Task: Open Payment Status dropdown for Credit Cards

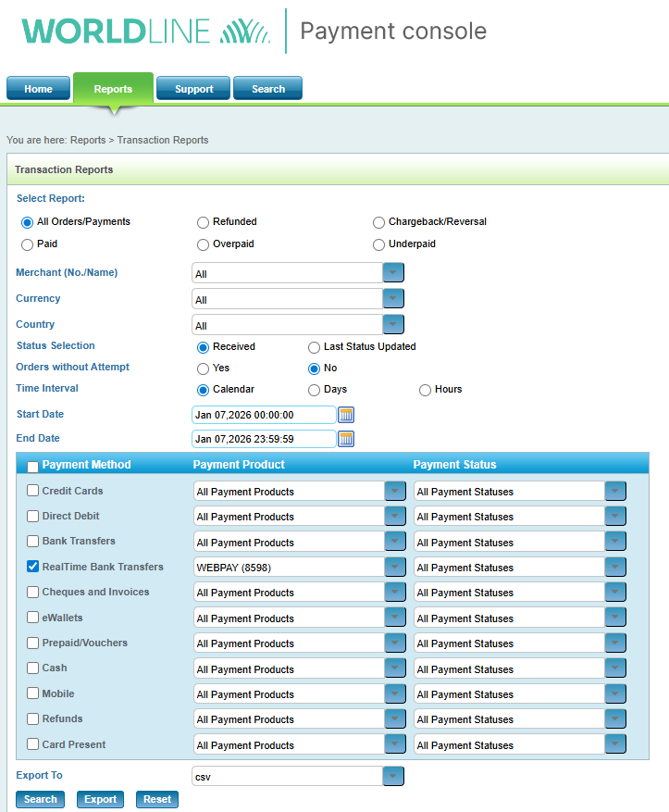Action: 615,492
